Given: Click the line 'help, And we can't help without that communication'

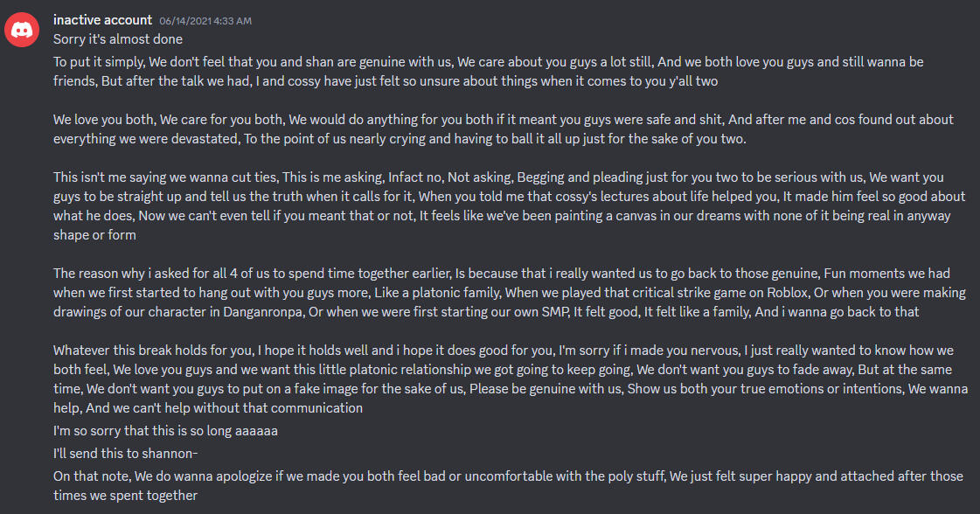Looking at the screenshot, I should click(x=208, y=407).
